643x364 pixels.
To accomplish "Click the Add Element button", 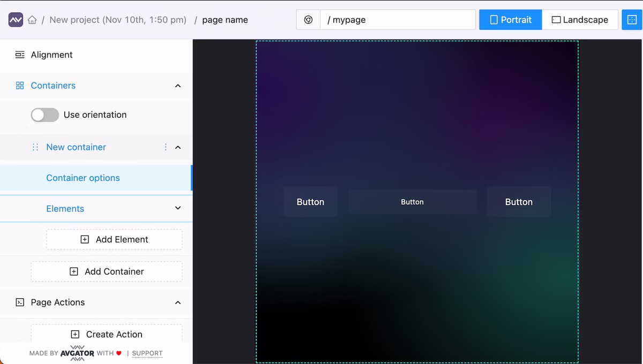I will click(x=114, y=239).
